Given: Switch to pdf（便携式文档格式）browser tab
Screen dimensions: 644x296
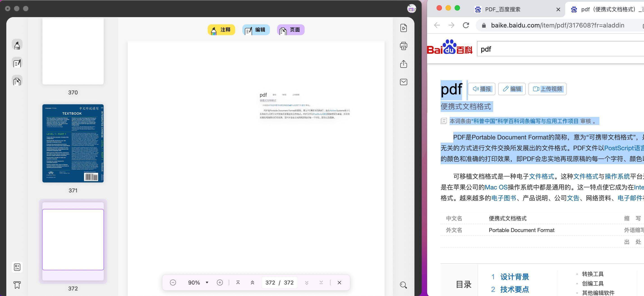Looking at the screenshot, I should 607,9.
